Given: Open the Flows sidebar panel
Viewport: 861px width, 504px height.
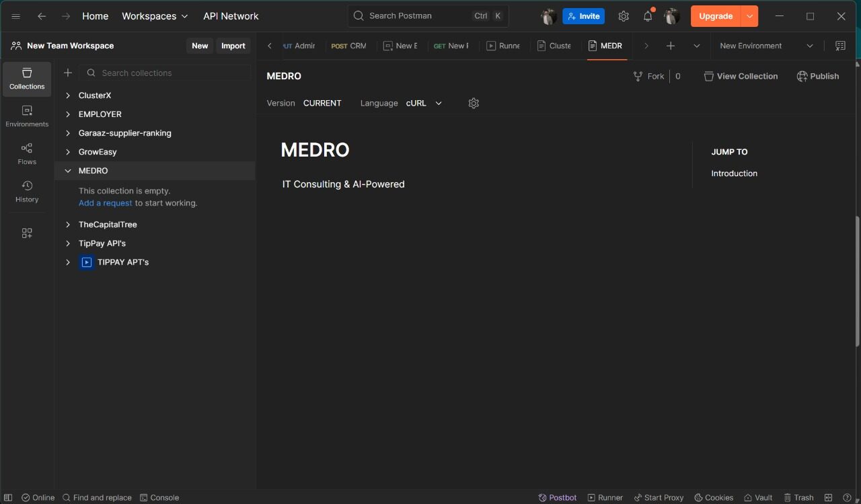Looking at the screenshot, I should (27, 152).
